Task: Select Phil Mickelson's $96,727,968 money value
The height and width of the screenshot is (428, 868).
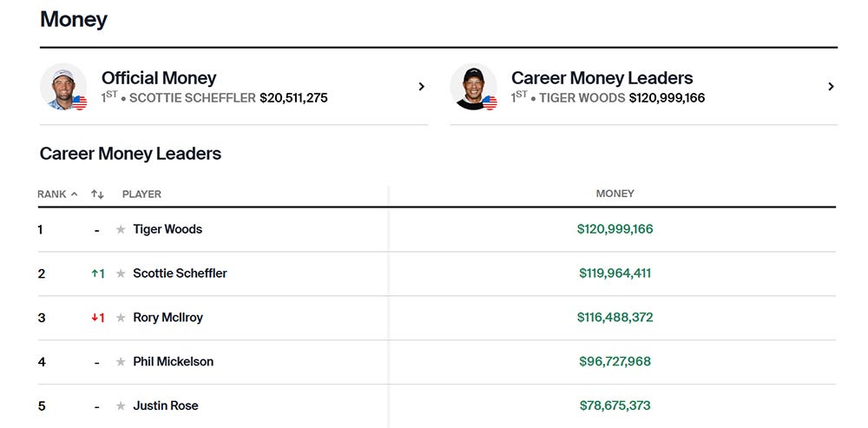Action: point(615,361)
